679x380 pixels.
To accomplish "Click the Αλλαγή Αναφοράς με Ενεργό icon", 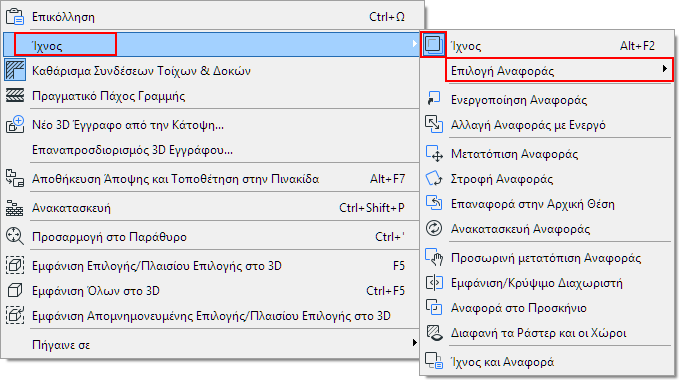I will coord(433,124).
